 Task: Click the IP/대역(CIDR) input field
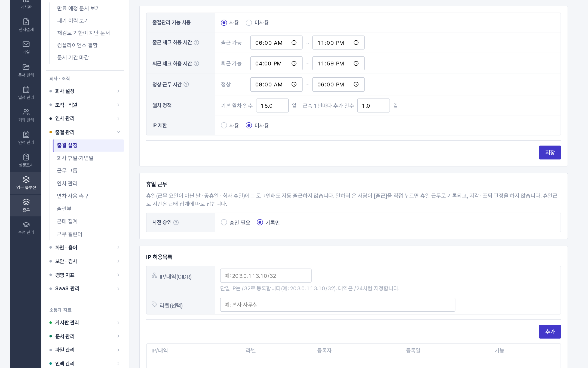coord(266,276)
